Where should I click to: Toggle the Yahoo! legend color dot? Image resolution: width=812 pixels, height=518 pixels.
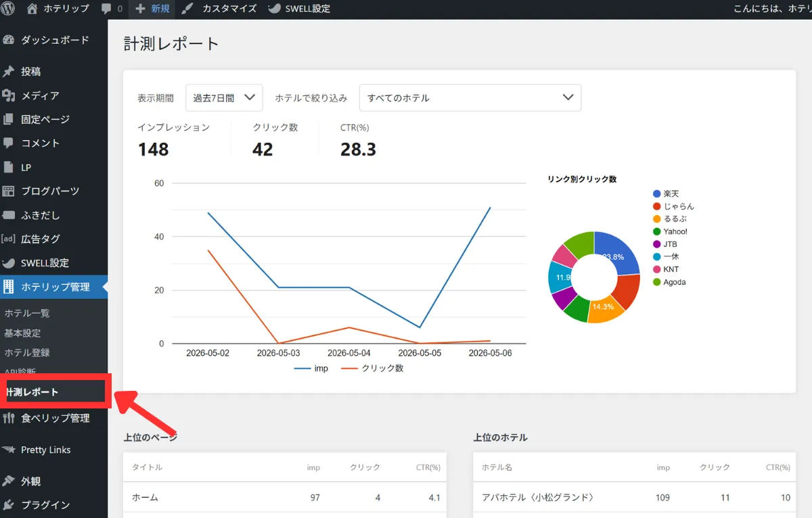[656, 231]
